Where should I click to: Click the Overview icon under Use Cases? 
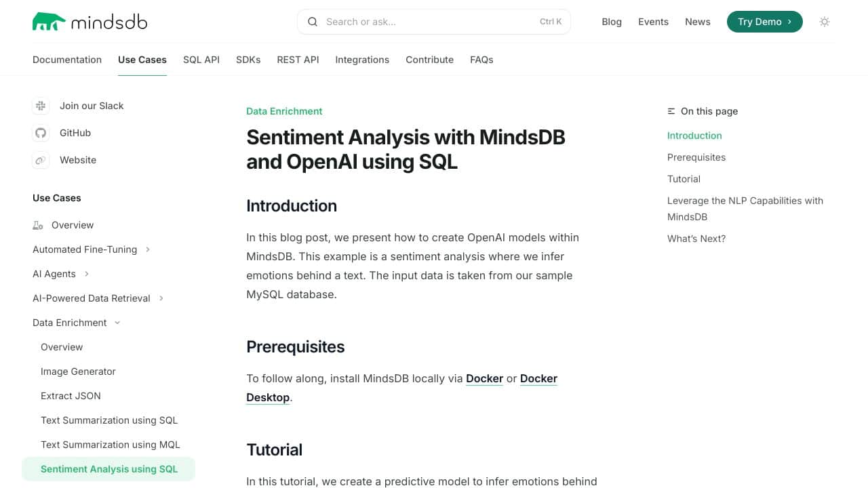pos(38,225)
